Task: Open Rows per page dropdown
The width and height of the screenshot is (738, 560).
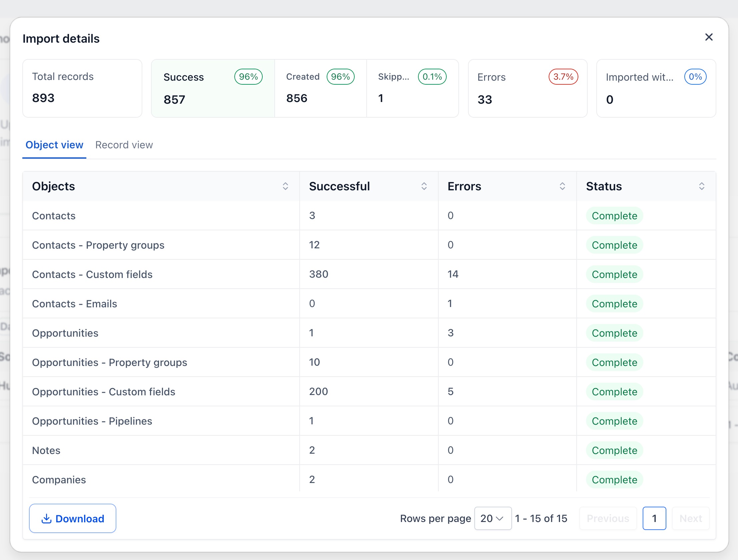Action: pyautogui.click(x=493, y=518)
